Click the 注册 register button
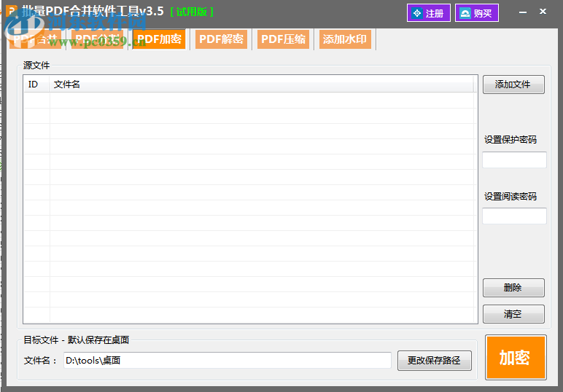 [429, 13]
